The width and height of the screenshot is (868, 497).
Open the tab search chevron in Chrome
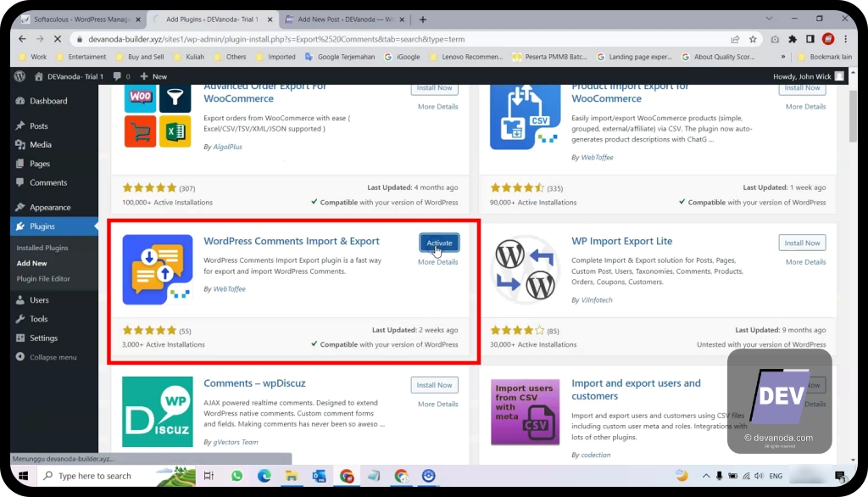point(769,19)
